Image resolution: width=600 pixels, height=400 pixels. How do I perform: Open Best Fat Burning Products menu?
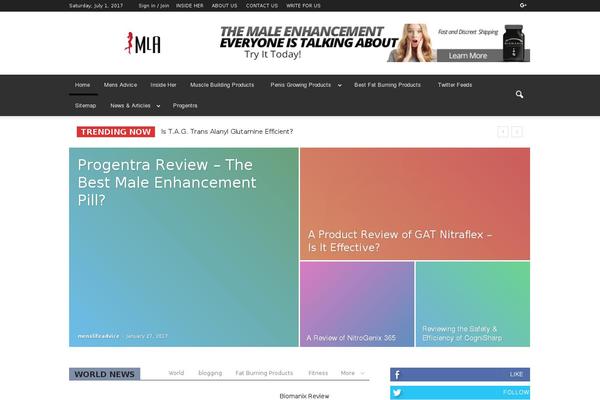387,85
